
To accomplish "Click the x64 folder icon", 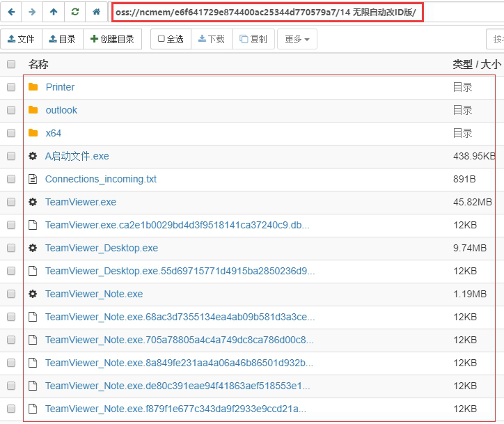I will (33, 133).
